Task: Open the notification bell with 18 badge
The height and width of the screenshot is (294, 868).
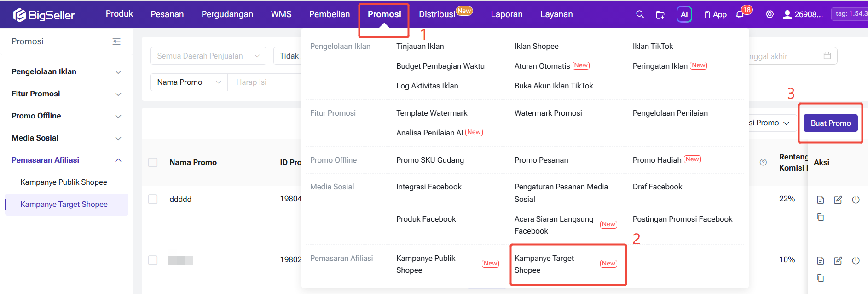Action: tap(740, 15)
